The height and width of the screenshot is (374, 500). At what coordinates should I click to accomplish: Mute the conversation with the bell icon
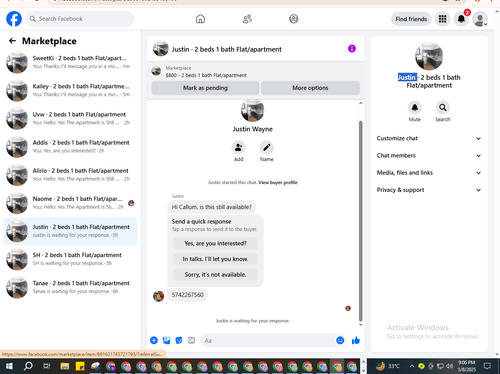pyautogui.click(x=415, y=107)
